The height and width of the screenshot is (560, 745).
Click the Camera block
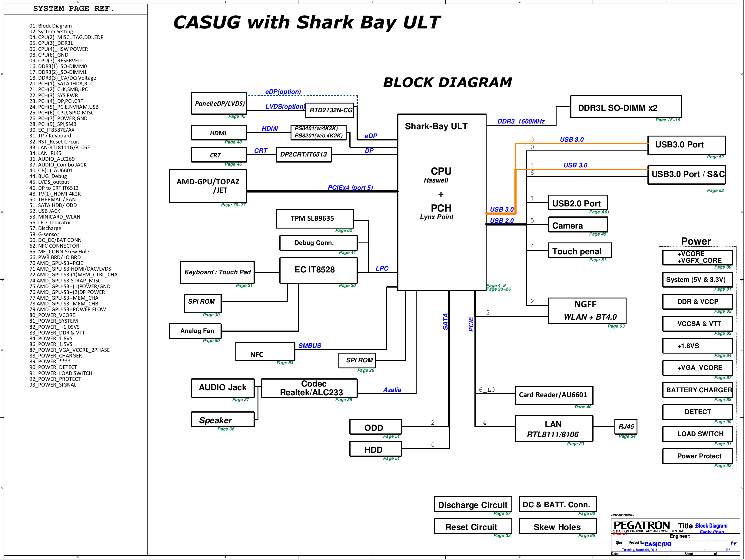point(578,225)
